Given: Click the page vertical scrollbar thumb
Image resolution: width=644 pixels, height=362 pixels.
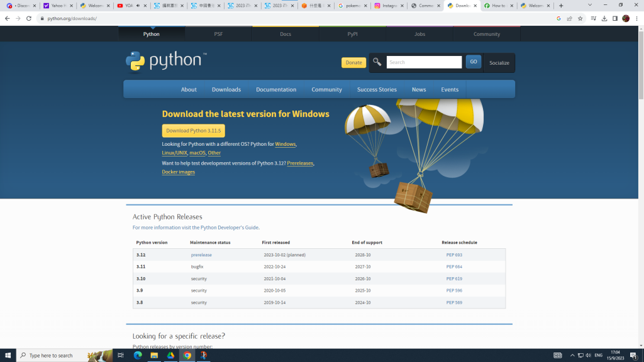Looking at the screenshot, I should click(641, 65).
